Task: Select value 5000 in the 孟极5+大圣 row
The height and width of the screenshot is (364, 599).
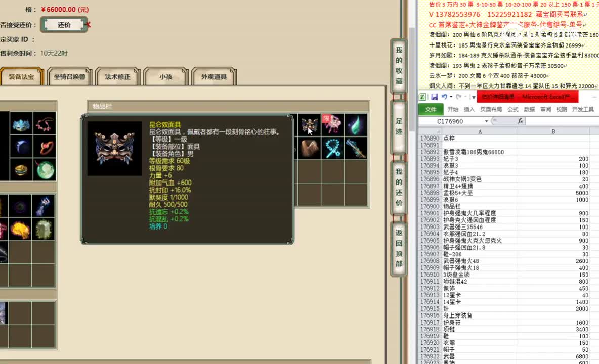Action: point(553,193)
